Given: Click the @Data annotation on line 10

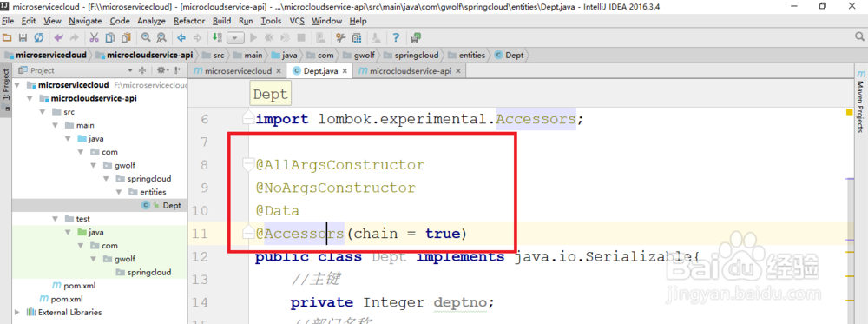Looking at the screenshot, I should 278,211.
